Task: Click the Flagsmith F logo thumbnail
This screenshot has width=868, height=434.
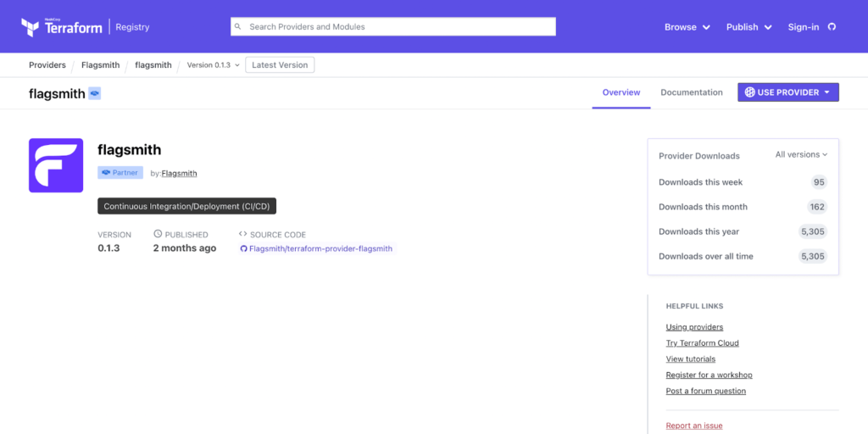Action: tap(56, 165)
